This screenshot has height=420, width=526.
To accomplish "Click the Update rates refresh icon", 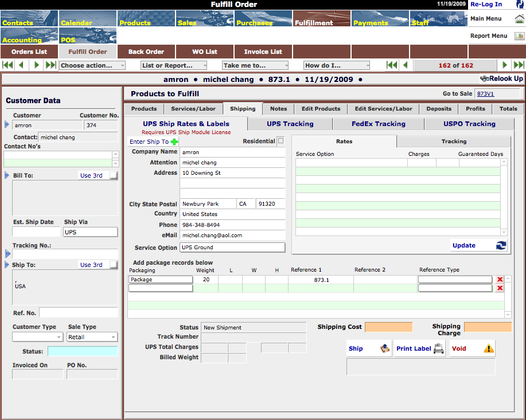I will [x=501, y=245].
